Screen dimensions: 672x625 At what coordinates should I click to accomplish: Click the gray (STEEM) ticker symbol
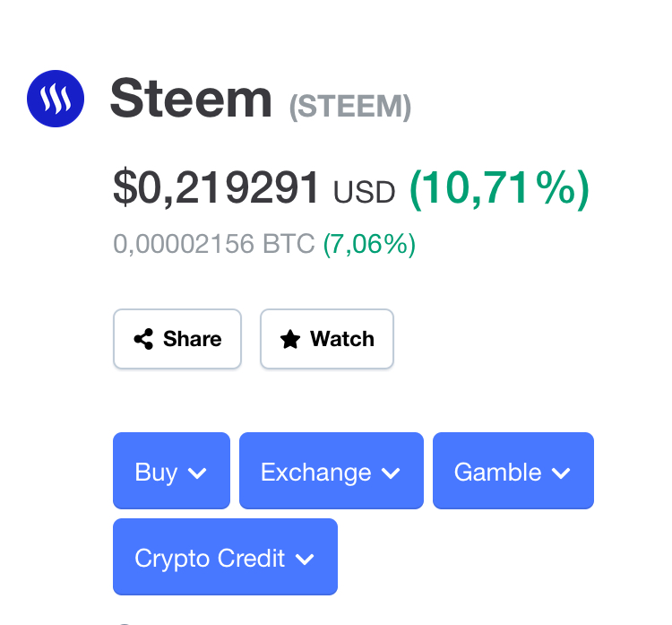point(350,107)
